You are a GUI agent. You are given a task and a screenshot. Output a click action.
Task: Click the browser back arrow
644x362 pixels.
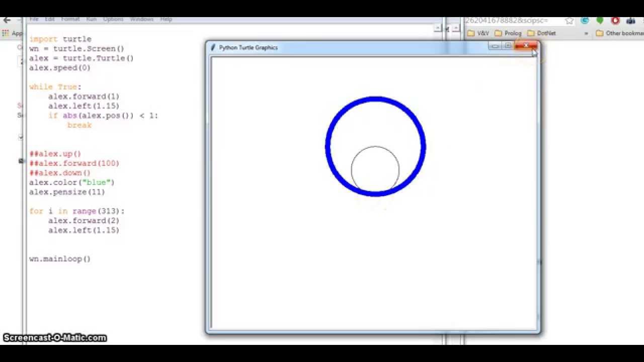click(x=7, y=21)
